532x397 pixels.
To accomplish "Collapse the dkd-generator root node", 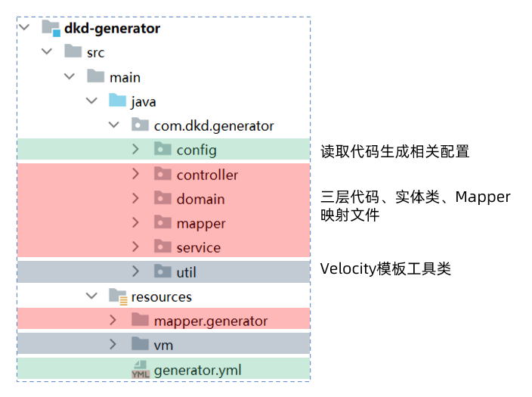I will [24, 28].
